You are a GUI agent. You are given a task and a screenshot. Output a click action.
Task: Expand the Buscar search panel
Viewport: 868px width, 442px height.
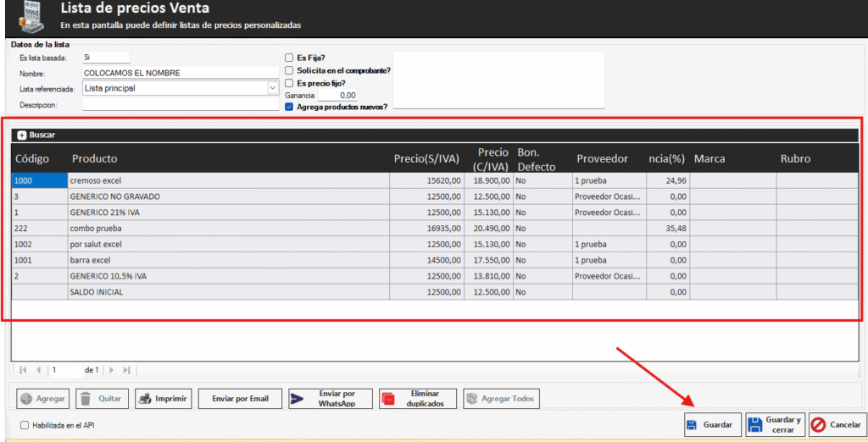pyautogui.click(x=22, y=135)
